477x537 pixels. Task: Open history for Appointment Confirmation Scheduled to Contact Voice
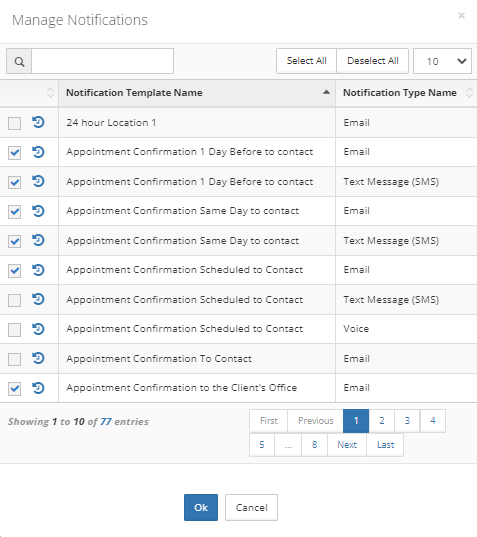click(x=38, y=329)
